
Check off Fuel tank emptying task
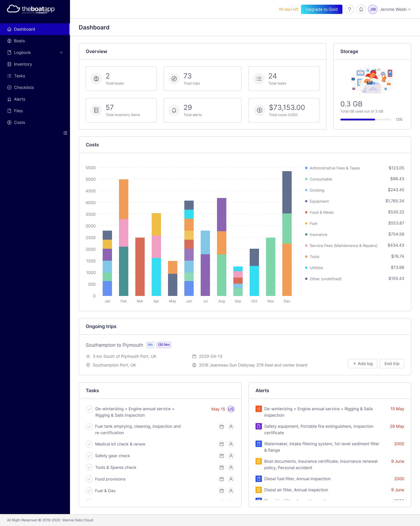(x=89, y=427)
